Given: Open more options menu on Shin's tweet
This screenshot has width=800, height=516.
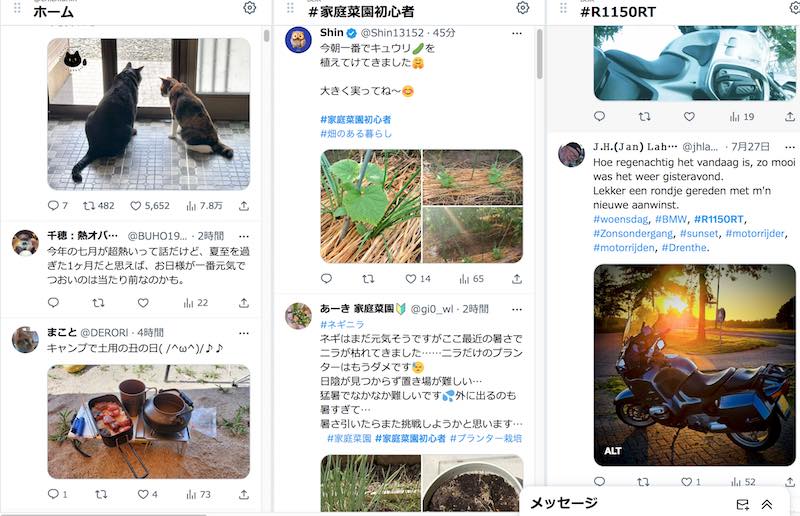Looking at the screenshot, I should click(517, 33).
